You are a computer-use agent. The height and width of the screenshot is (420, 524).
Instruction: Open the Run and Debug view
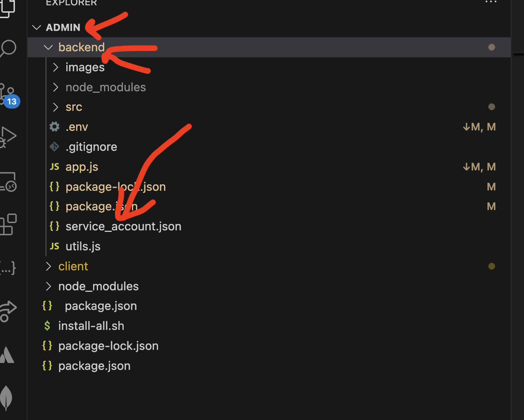tap(8, 137)
